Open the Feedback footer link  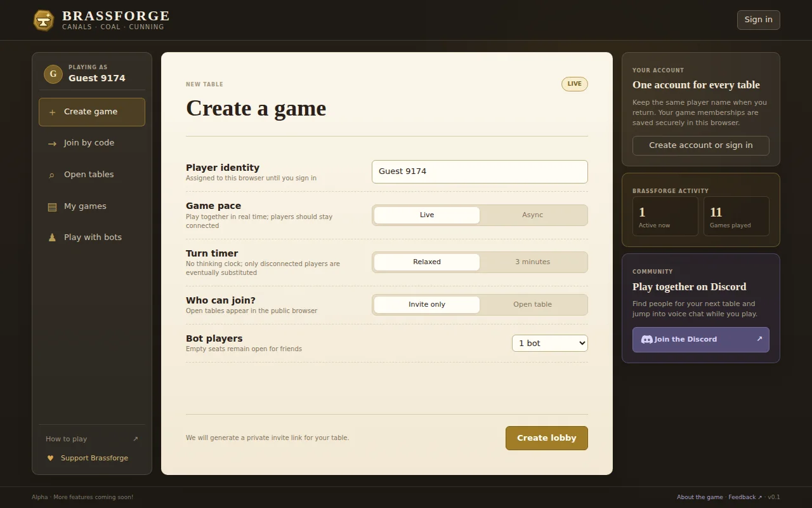(x=745, y=497)
